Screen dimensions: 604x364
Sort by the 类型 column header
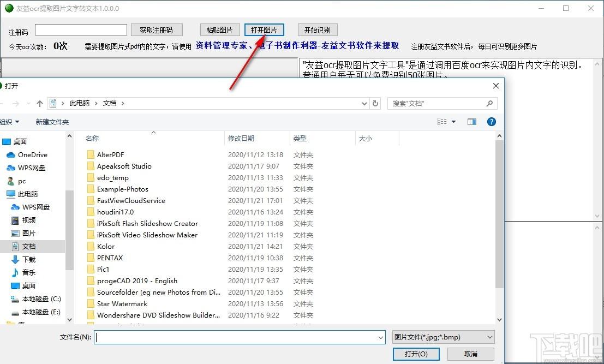(300, 138)
